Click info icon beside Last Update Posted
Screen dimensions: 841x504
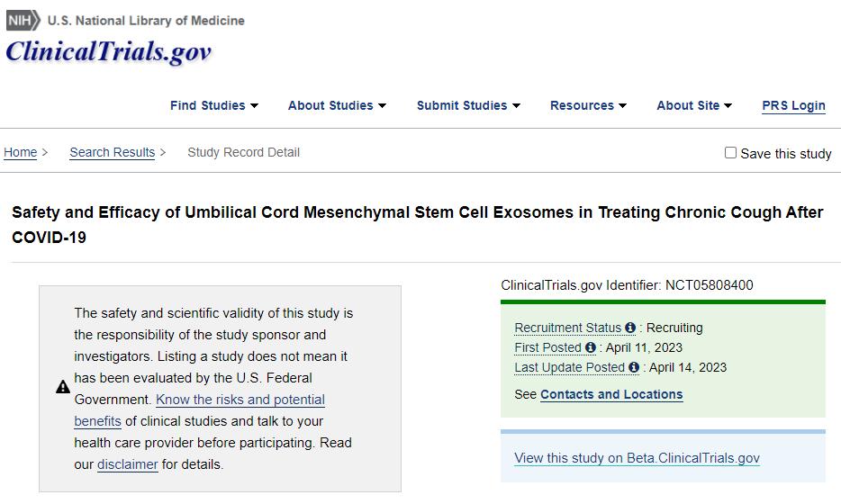(x=634, y=367)
